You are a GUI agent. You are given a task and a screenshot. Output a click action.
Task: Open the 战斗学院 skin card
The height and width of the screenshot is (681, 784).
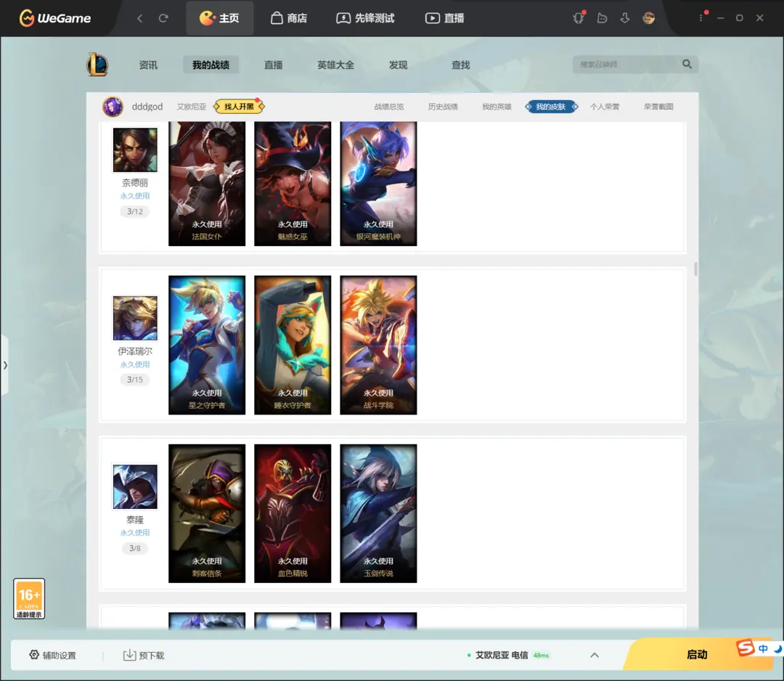click(378, 345)
